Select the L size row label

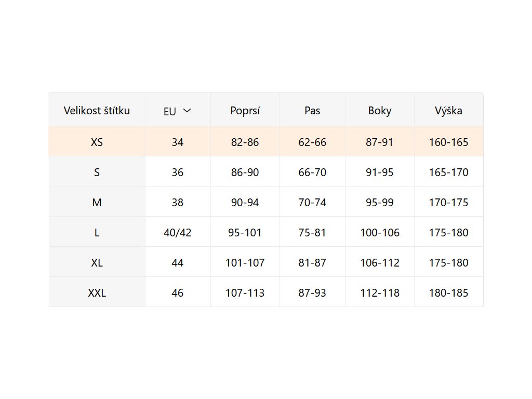click(97, 232)
